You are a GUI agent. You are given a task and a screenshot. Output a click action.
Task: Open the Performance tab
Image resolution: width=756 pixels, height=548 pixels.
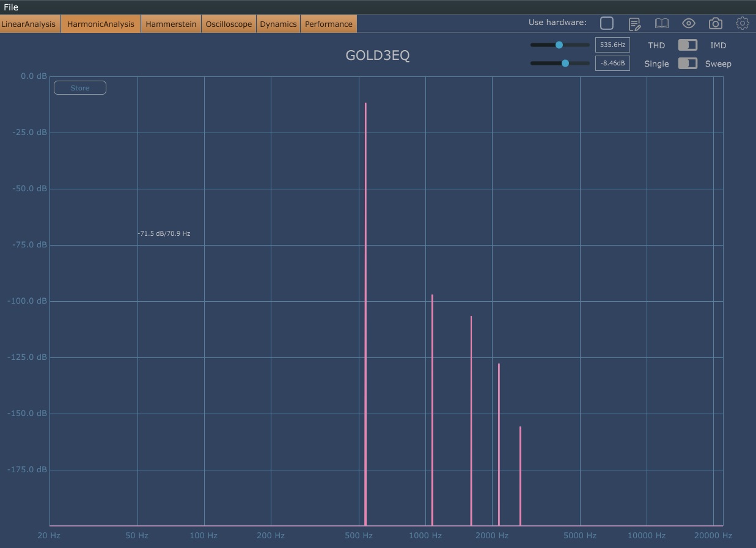coord(329,24)
